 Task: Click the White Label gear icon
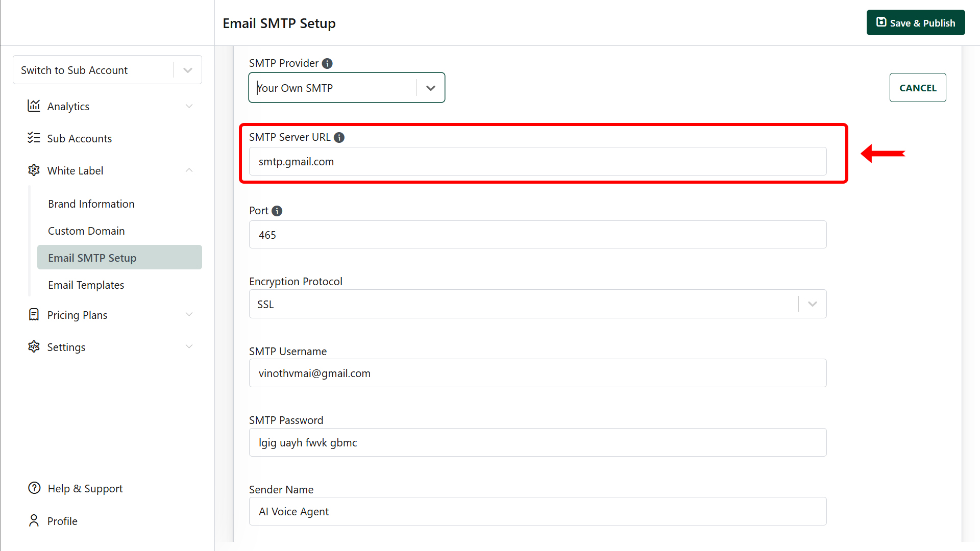point(34,170)
